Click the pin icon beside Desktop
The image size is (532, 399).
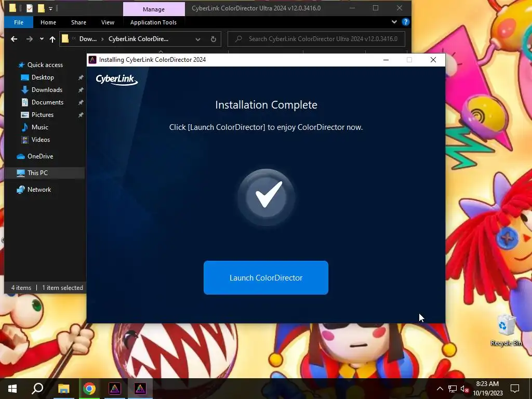[x=81, y=78]
